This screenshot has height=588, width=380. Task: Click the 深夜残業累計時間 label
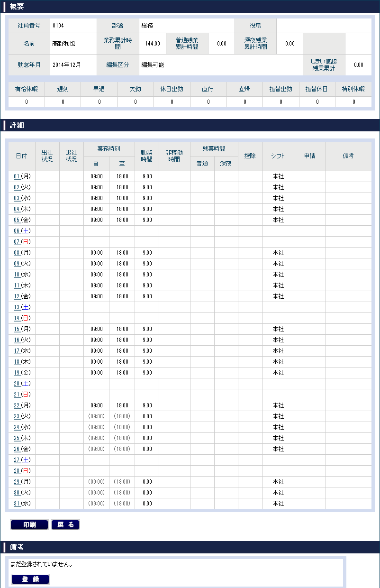coord(256,44)
